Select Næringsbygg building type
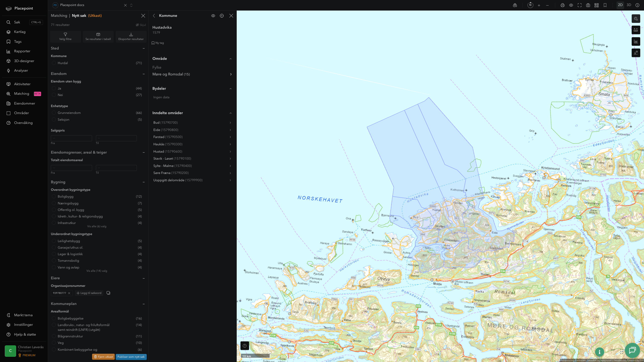The width and height of the screenshot is (644, 362). (54, 203)
